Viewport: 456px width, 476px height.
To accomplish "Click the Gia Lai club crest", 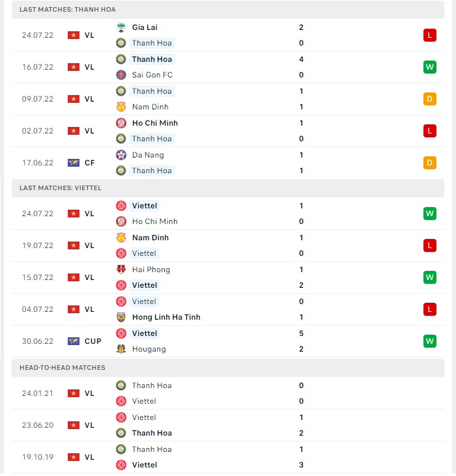I will pos(121,27).
